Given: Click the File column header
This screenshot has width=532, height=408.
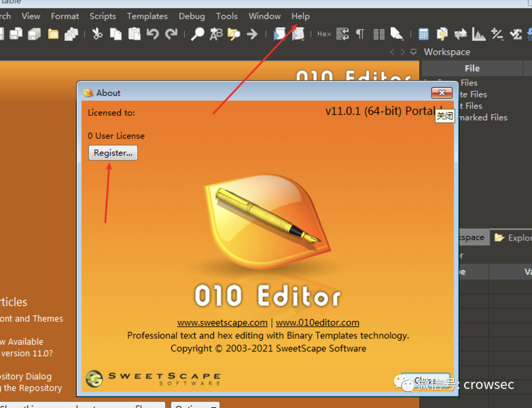Looking at the screenshot, I should tap(472, 68).
